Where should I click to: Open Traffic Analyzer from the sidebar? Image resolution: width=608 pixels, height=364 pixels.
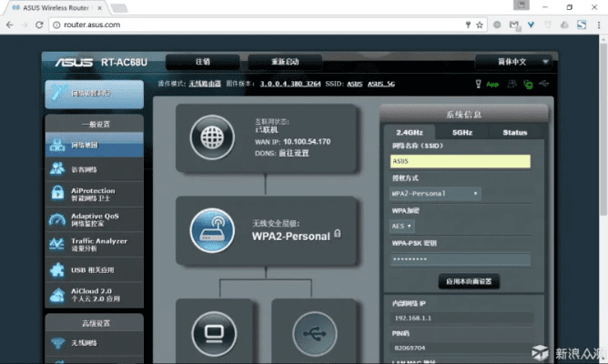tap(94, 245)
